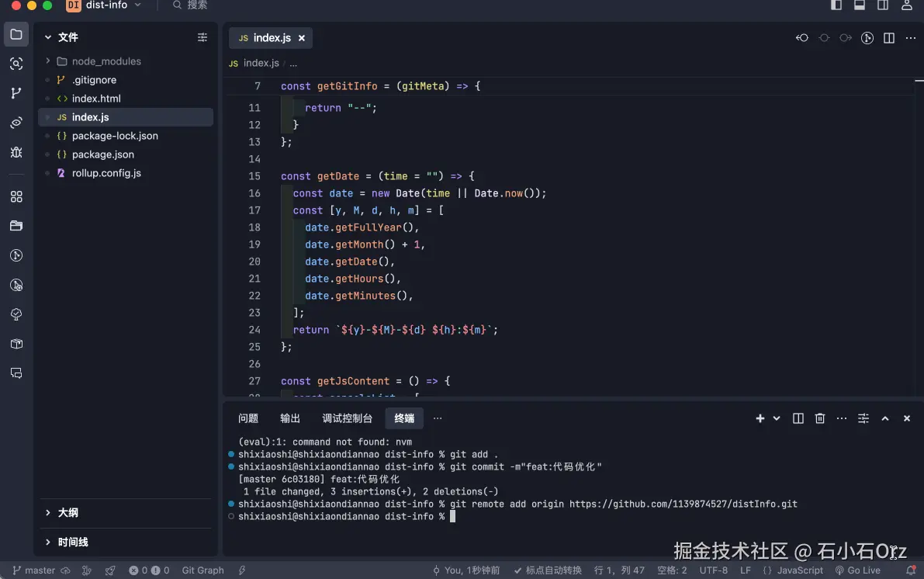
Task: Open Git Graph from the status bar
Action: 202,570
